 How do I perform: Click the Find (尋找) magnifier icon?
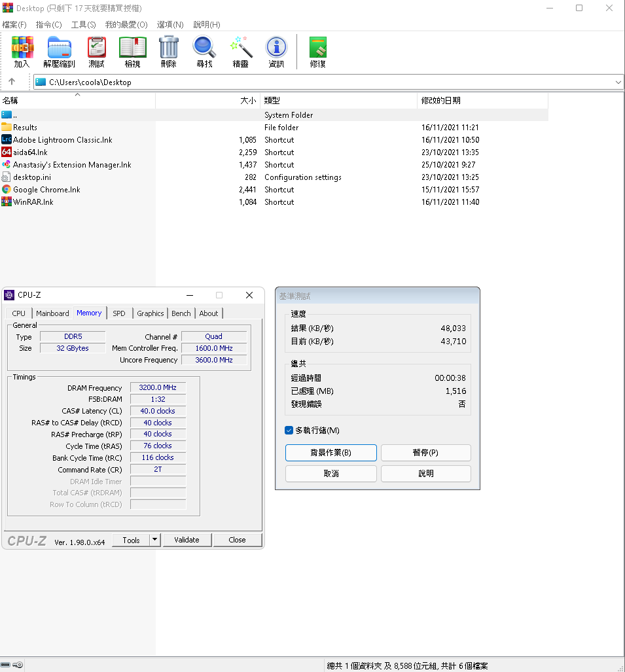click(204, 47)
